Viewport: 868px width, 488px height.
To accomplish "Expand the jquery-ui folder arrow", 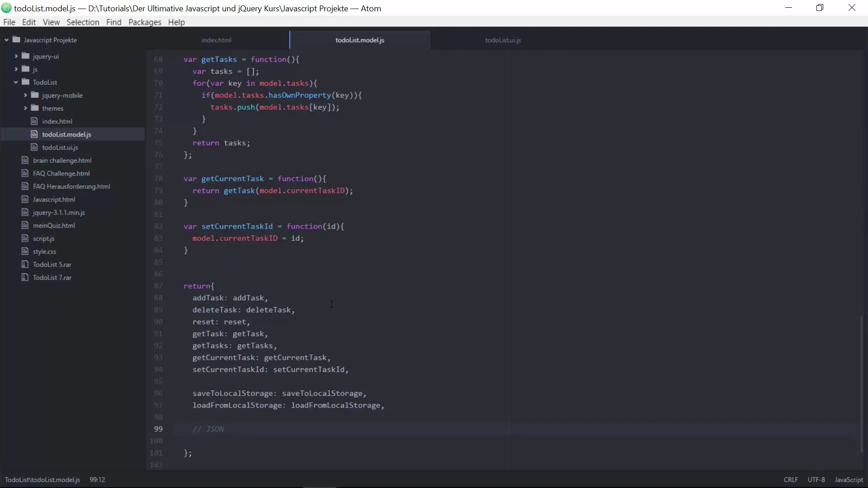I will tap(16, 56).
